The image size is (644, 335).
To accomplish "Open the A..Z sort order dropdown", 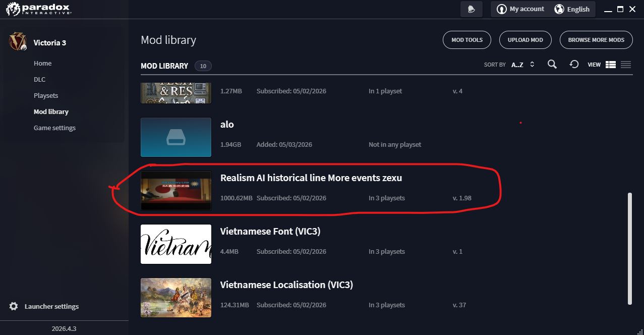I will coord(522,65).
